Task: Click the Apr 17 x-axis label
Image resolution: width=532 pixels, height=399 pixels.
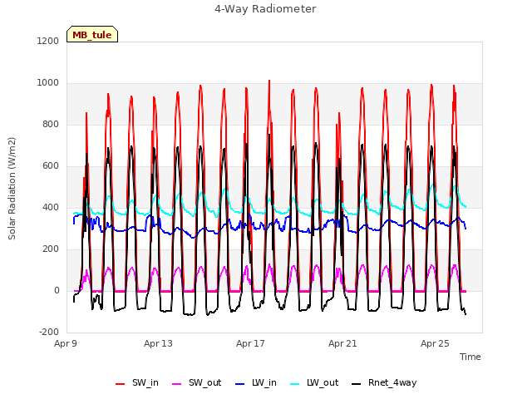Action: (x=250, y=343)
